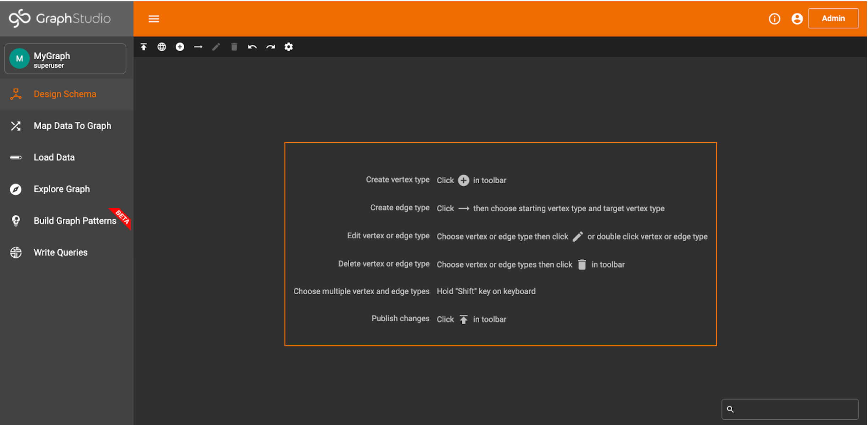The image size is (868, 425).
Task: Open the Load Data page
Action: [54, 157]
